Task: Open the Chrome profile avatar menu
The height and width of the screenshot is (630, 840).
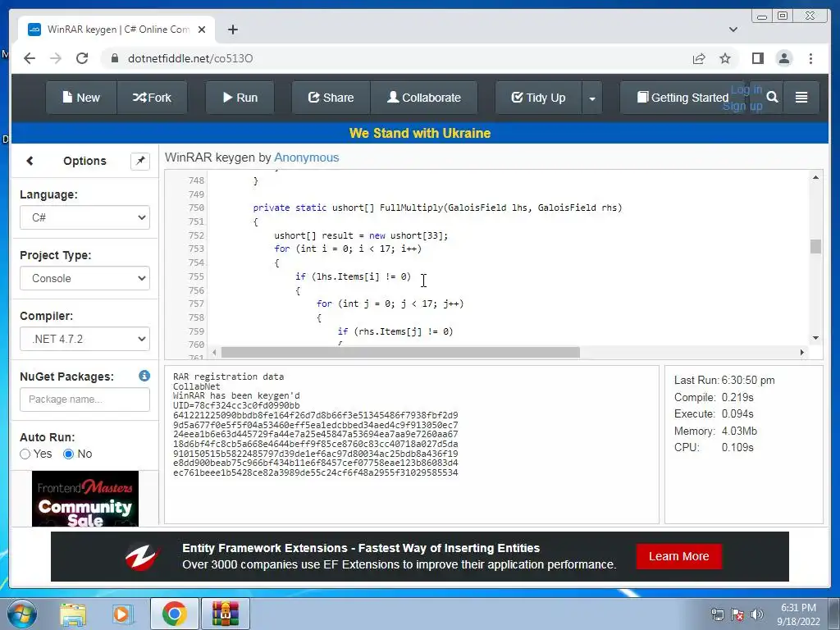Action: pos(783,58)
